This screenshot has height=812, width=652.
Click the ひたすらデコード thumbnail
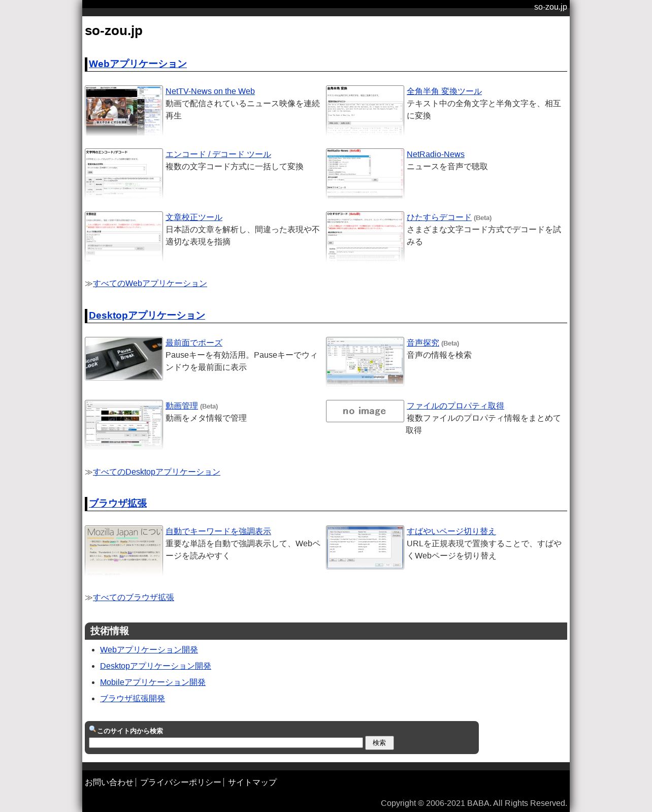pyautogui.click(x=365, y=236)
